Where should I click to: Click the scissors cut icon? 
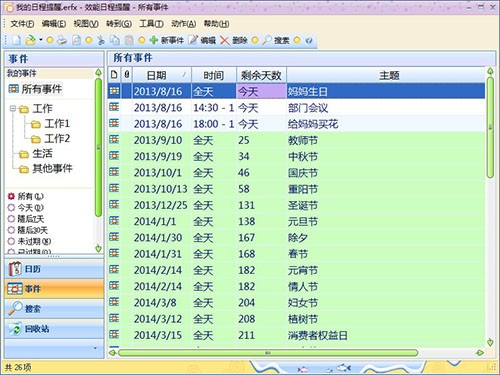[x=101, y=40]
